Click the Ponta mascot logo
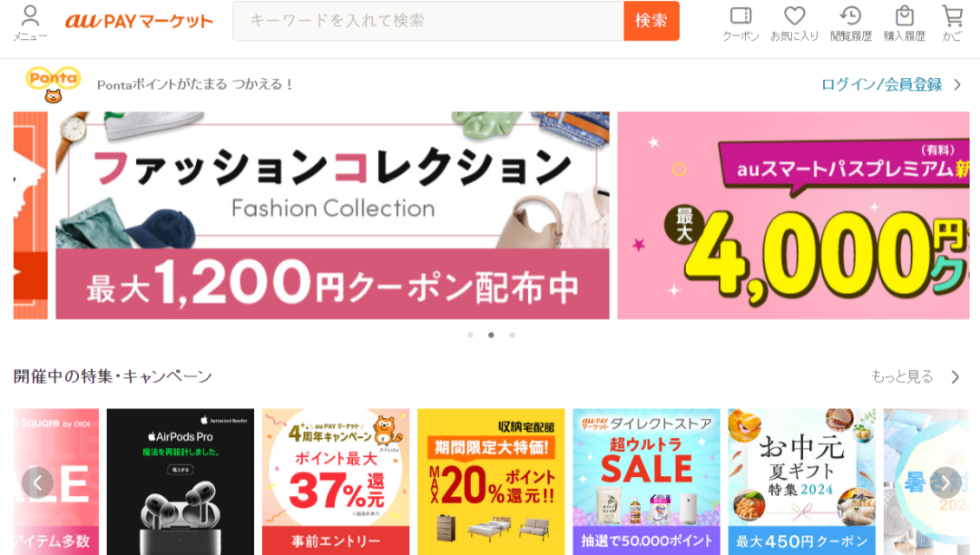Image resolution: width=980 pixels, height=555 pixels. (x=54, y=84)
